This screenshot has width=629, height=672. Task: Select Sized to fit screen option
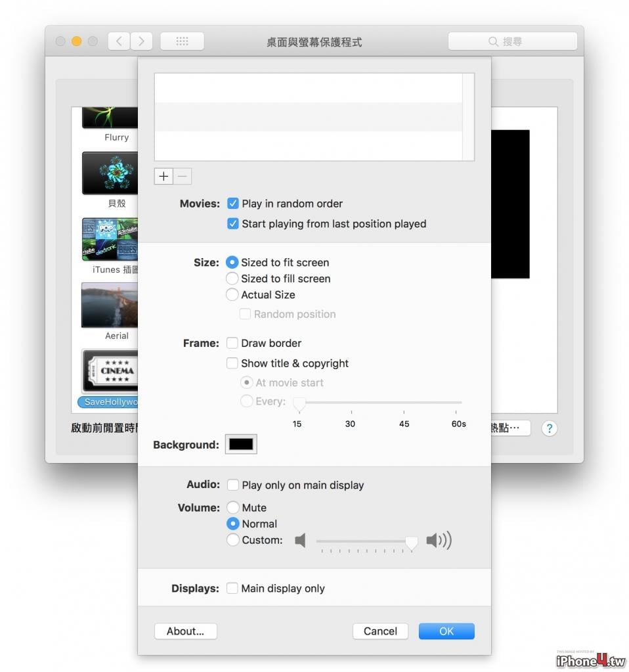[232, 262]
